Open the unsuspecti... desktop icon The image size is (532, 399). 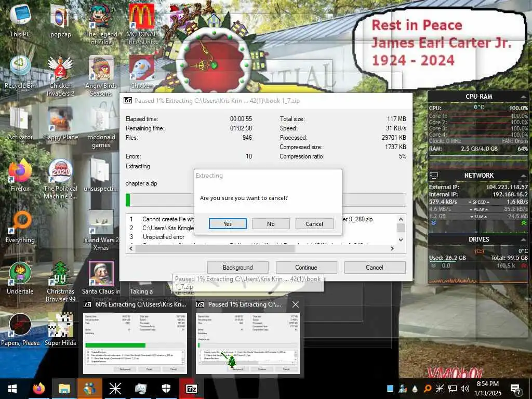101,176
